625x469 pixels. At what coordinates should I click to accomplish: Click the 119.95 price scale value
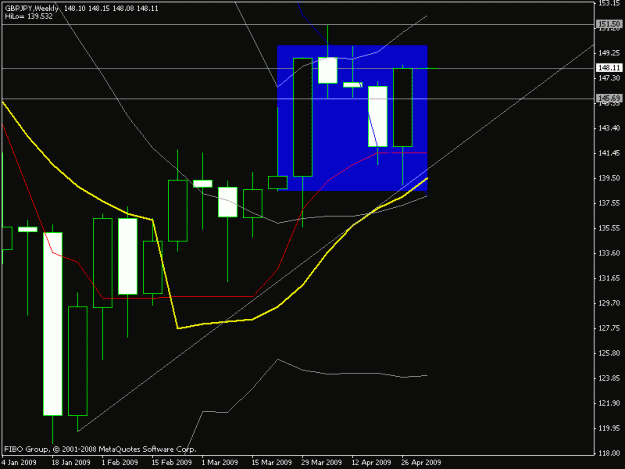pos(609,428)
